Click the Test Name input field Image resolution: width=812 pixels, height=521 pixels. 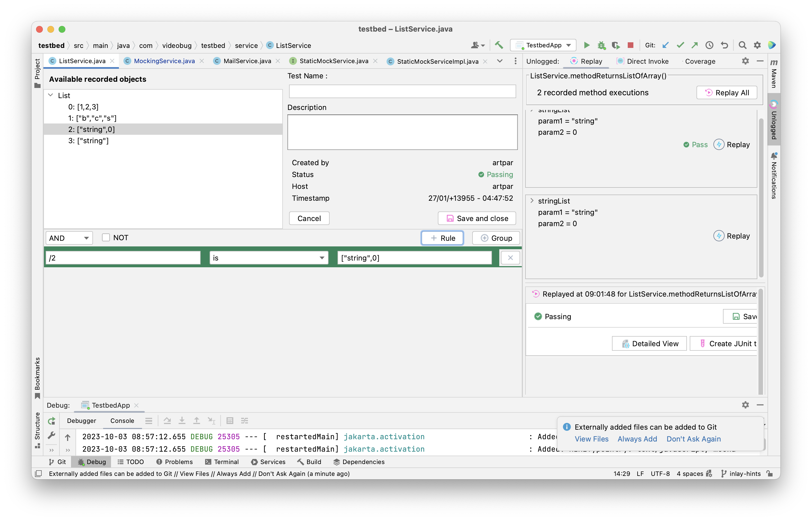click(402, 91)
